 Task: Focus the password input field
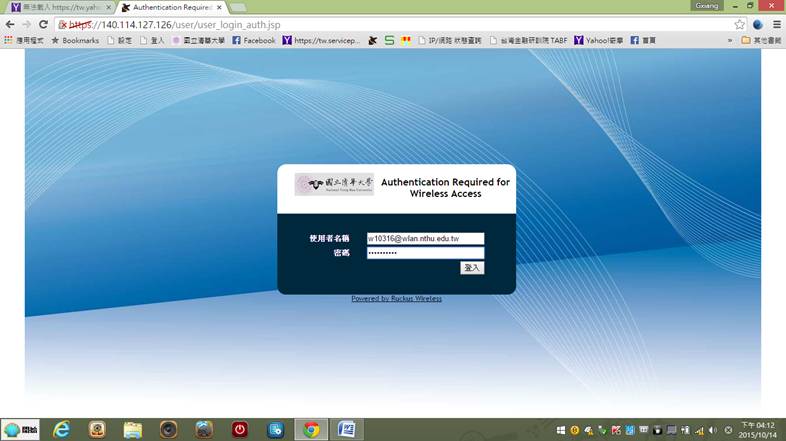[425, 253]
